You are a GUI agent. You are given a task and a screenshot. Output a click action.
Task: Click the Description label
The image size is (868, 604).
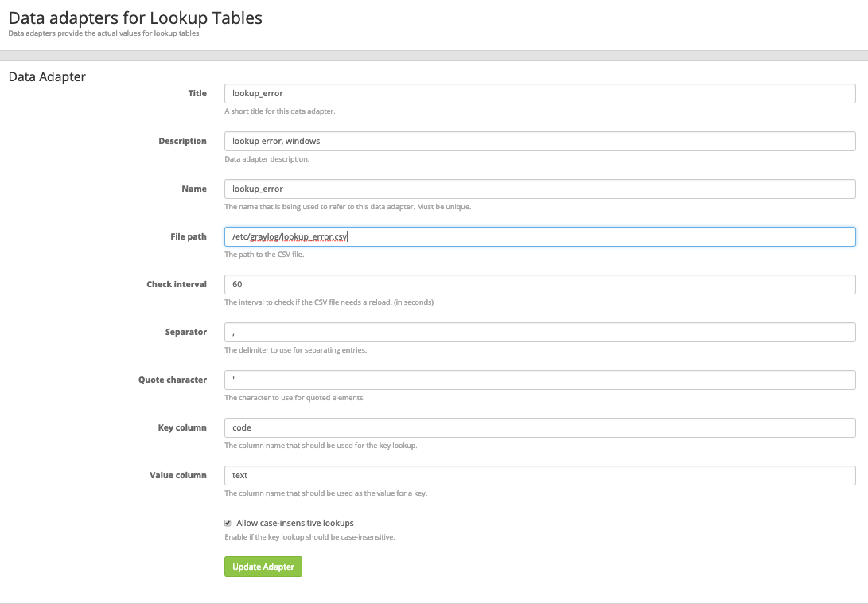pos(182,141)
